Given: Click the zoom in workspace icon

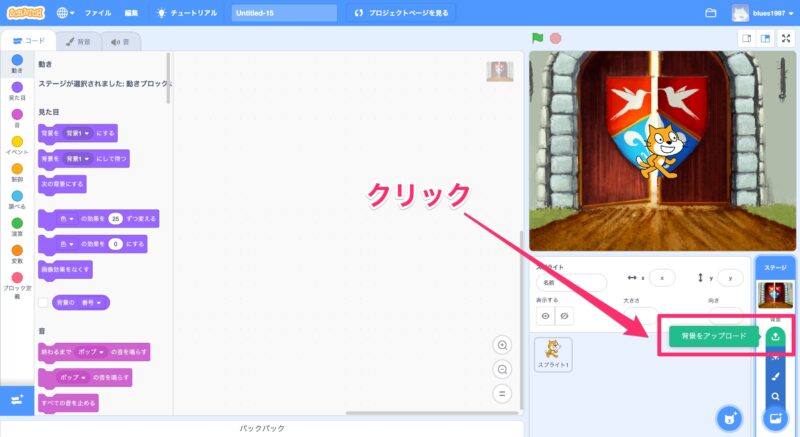Looking at the screenshot, I should 502,345.
